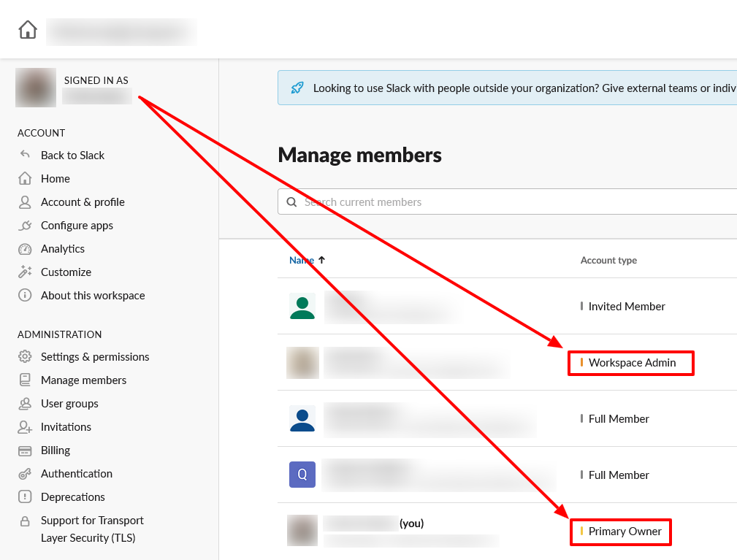Open Support for Transport Layer Security (TLS)
This screenshot has height=560, width=737.
tap(92, 529)
